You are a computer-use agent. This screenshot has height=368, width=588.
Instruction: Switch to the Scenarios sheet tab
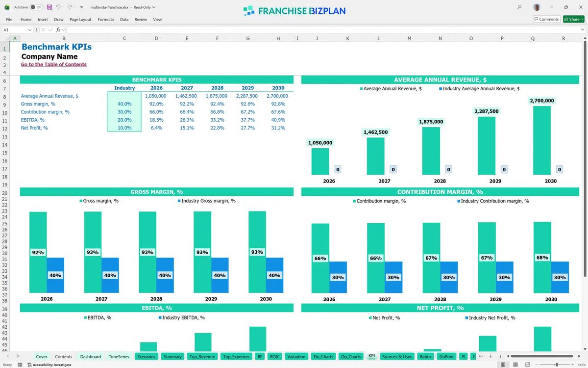147,357
